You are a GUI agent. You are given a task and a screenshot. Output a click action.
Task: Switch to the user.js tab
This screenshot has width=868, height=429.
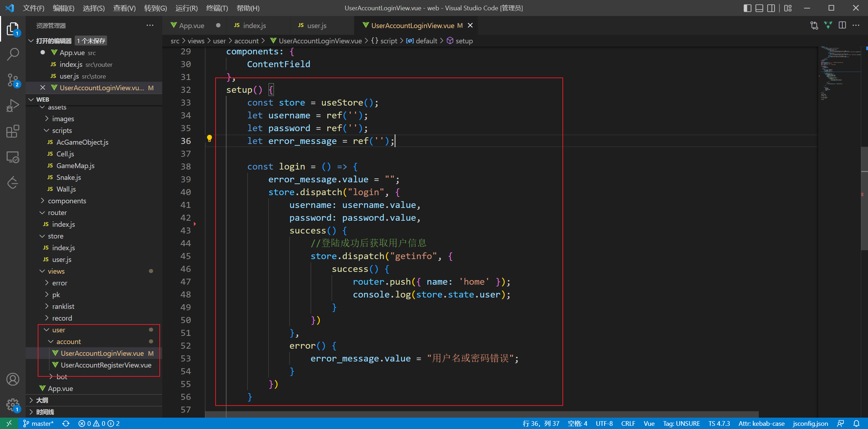coord(316,26)
